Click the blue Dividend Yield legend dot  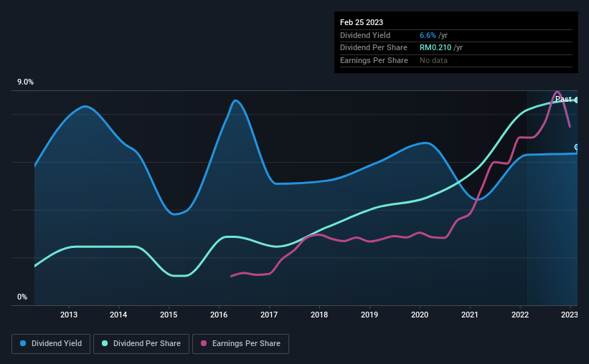pos(23,343)
